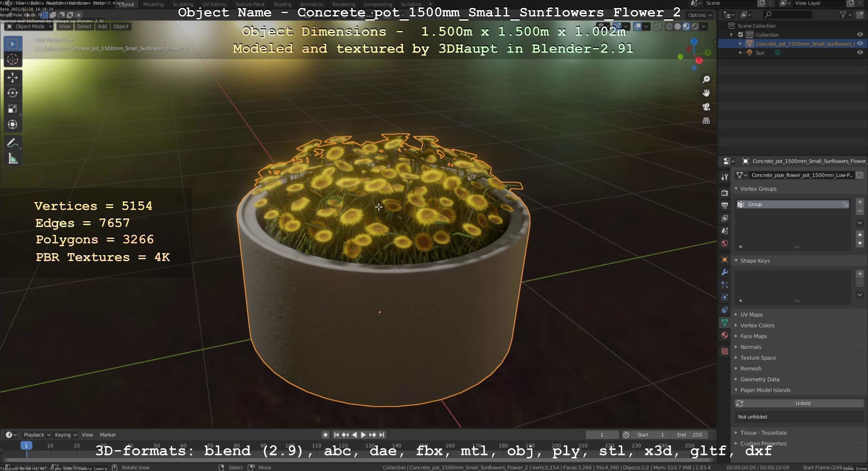Open the Select menu in viewport header

coord(84,26)
